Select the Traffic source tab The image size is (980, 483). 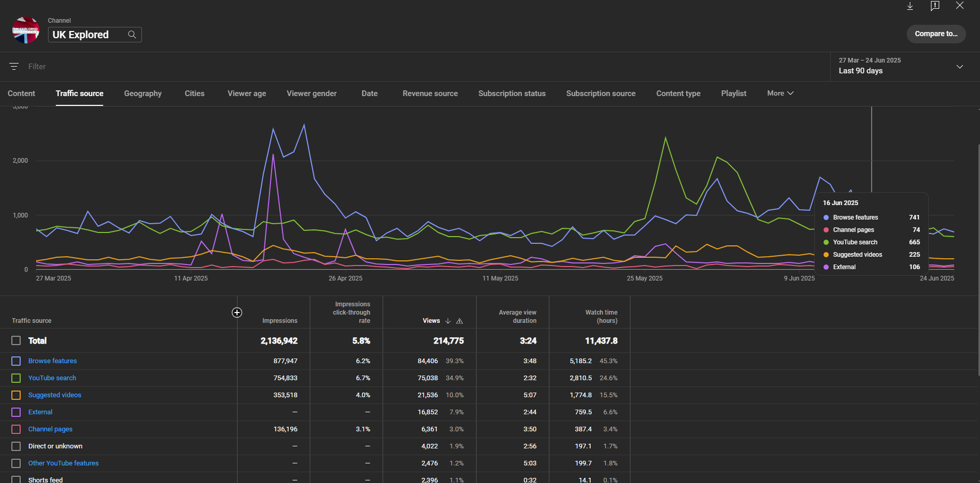click(x=80, y=94)
